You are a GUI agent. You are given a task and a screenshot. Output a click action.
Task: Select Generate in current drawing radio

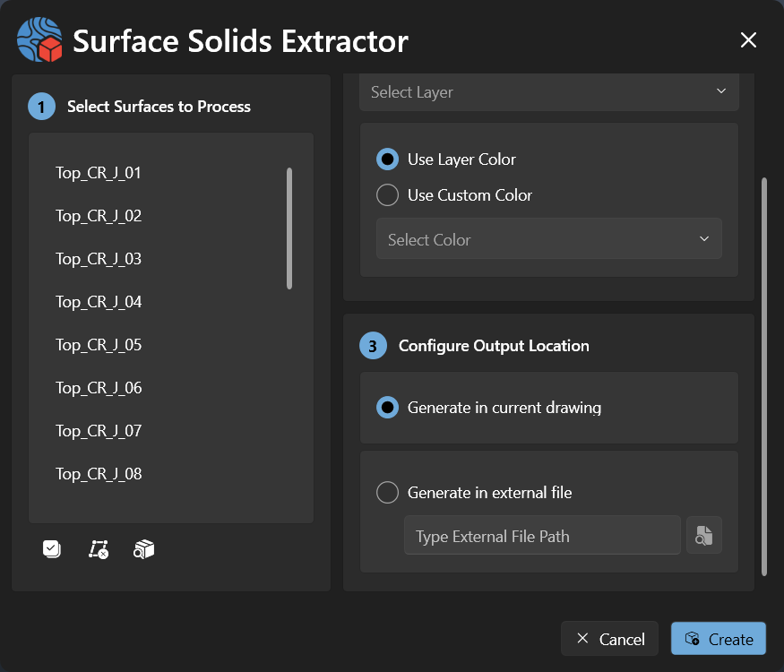[387, 408]
